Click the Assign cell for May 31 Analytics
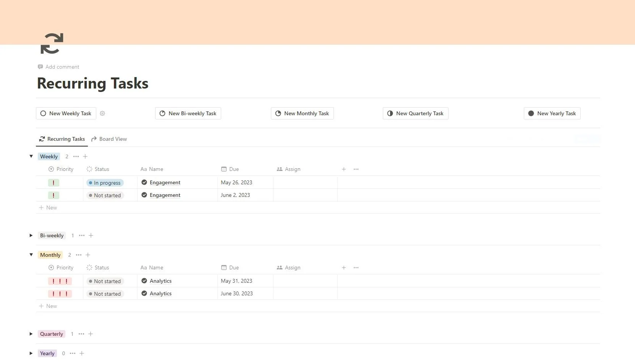The width and height of the screenshot is (635, 364). pyautogui.click(x=305, y=281)
